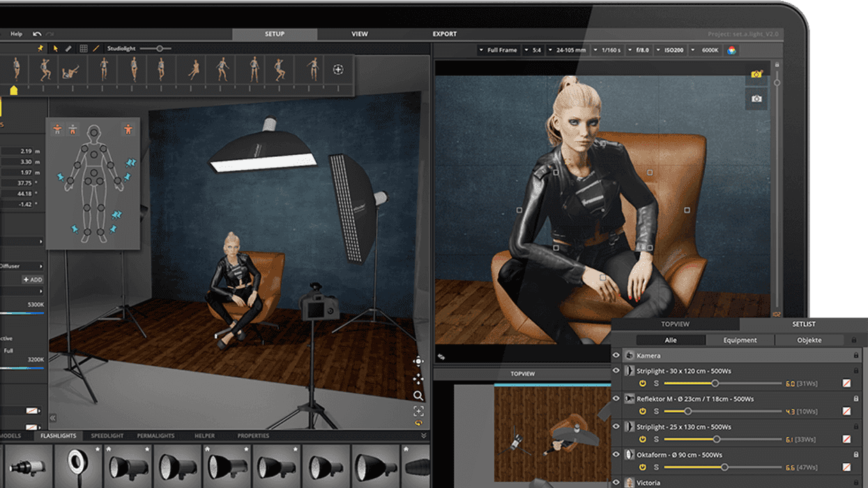
Task: Hide the Kamera item via eye icon
Action: click(616, 356)
